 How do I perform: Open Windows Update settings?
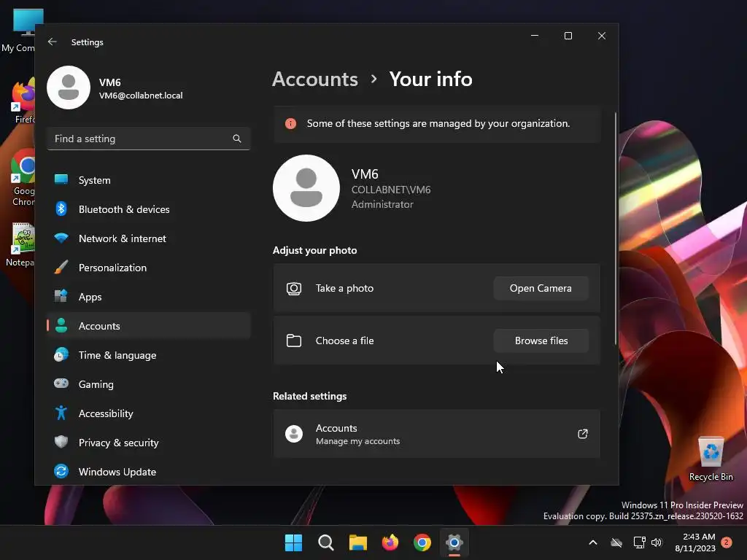pyautogui.click(x=149, y=472)
